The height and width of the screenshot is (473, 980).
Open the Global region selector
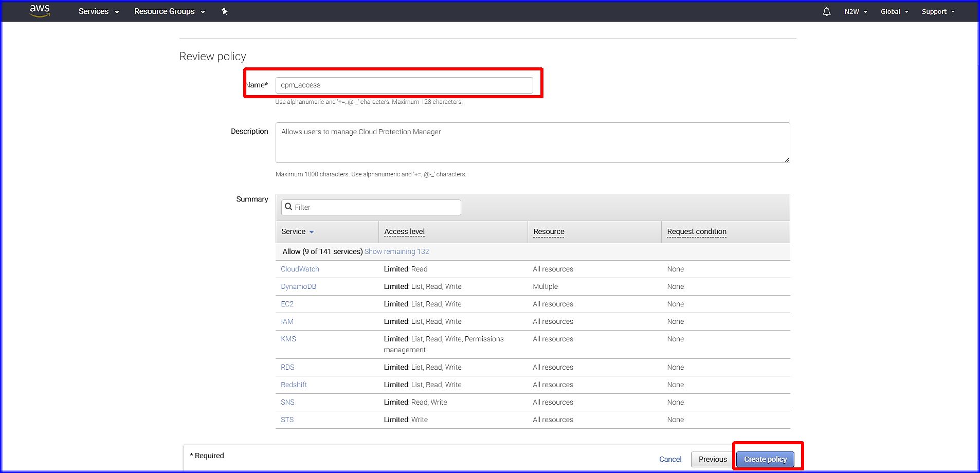click(895, 11)
